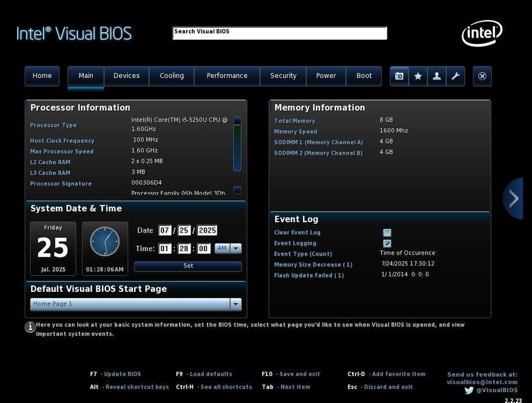
Task: Open the Home tab
Action: [42, 76]
